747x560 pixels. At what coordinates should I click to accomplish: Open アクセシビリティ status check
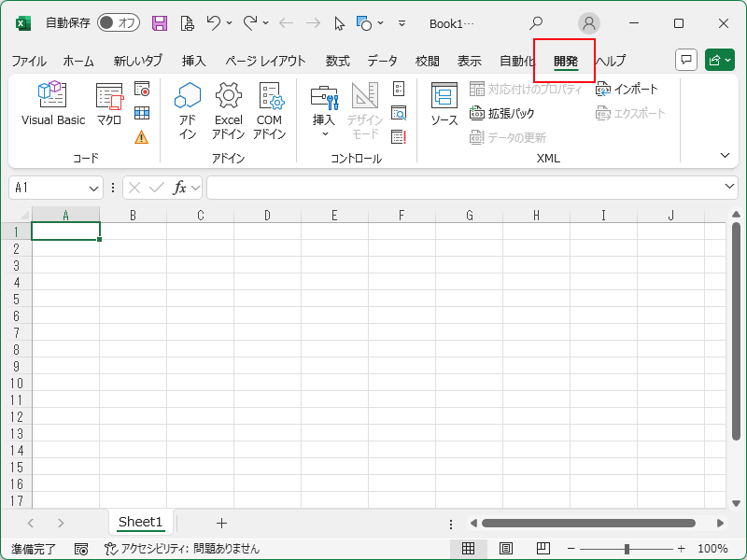pos(182,549)
